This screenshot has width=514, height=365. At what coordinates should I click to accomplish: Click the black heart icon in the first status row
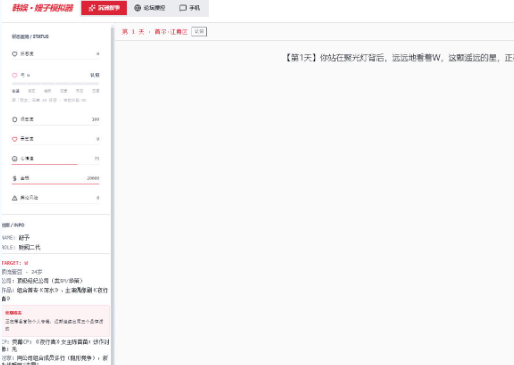pyautogui.click(x=14, y=54)
